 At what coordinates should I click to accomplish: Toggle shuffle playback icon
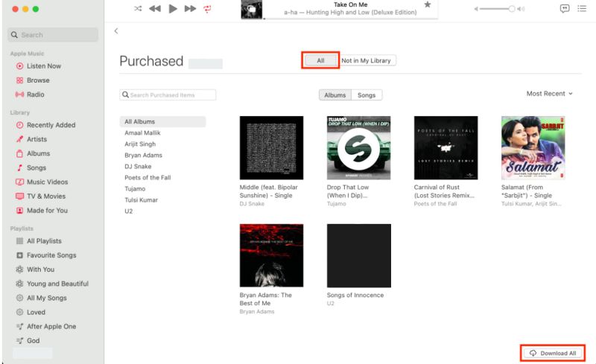(x=138, y=8)
